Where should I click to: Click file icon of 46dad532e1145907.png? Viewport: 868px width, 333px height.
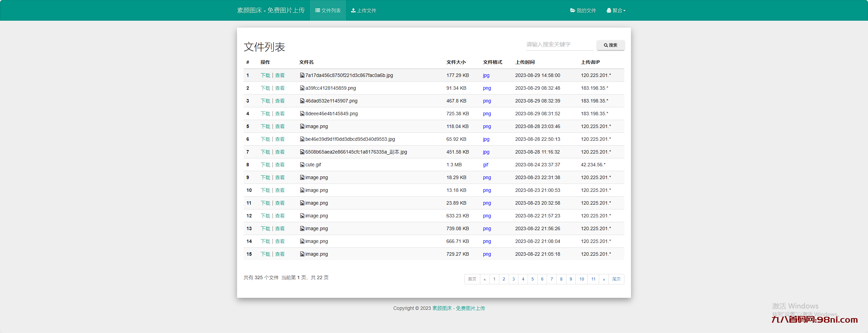[302, 101]
